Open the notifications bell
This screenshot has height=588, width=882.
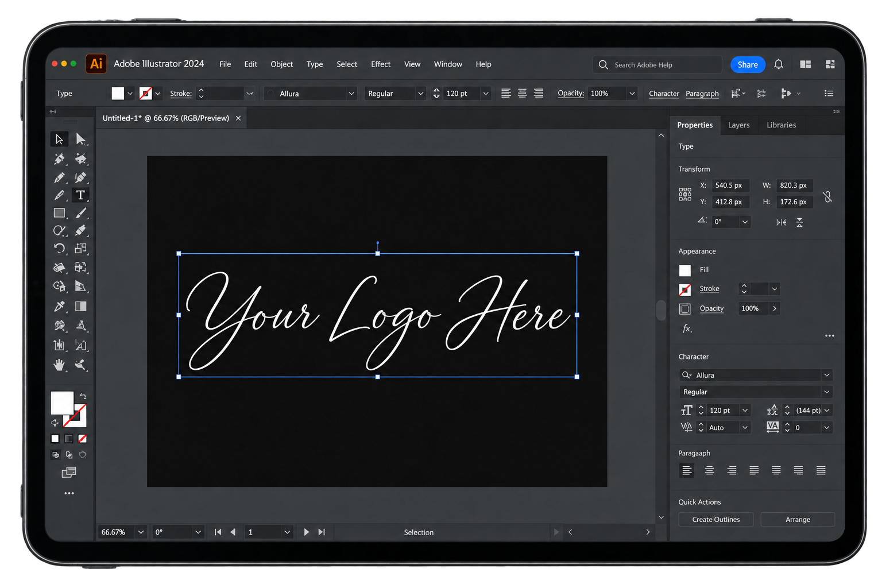click(779, 64)
